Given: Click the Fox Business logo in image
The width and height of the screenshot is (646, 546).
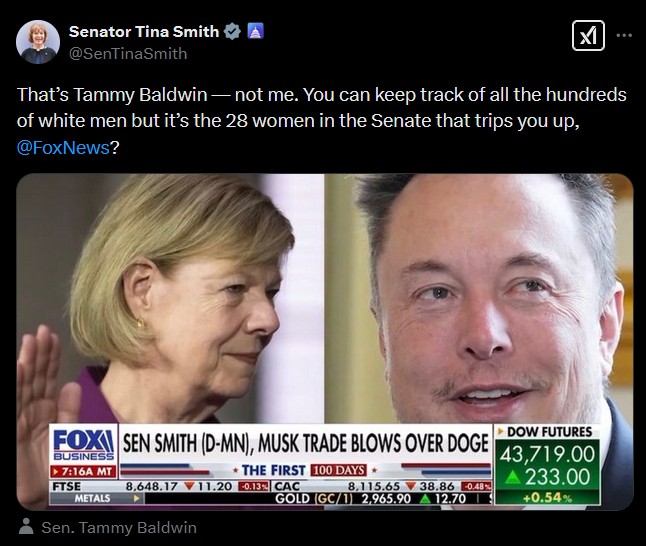Looking at the screenshot, I should (84, 444).
